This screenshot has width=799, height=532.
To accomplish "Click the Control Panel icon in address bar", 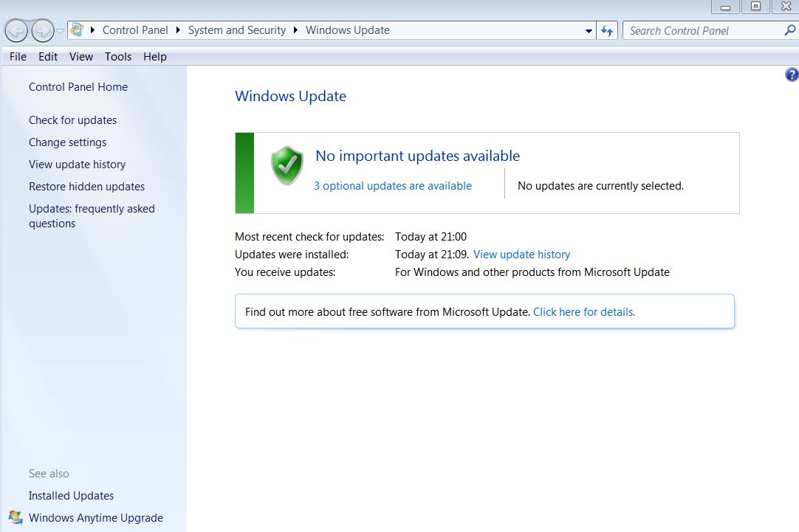I will click(x=77, y=30).
